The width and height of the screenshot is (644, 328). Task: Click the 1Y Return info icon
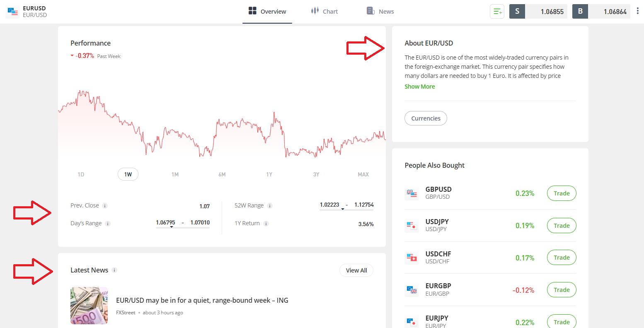click(x=266, y=224)
